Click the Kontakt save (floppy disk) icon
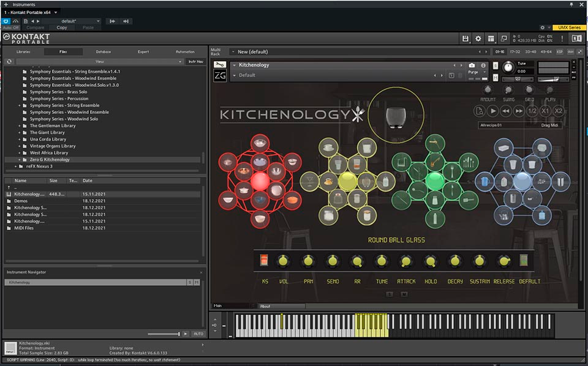This screenshot has height=366, width=588. coord(466,39)
